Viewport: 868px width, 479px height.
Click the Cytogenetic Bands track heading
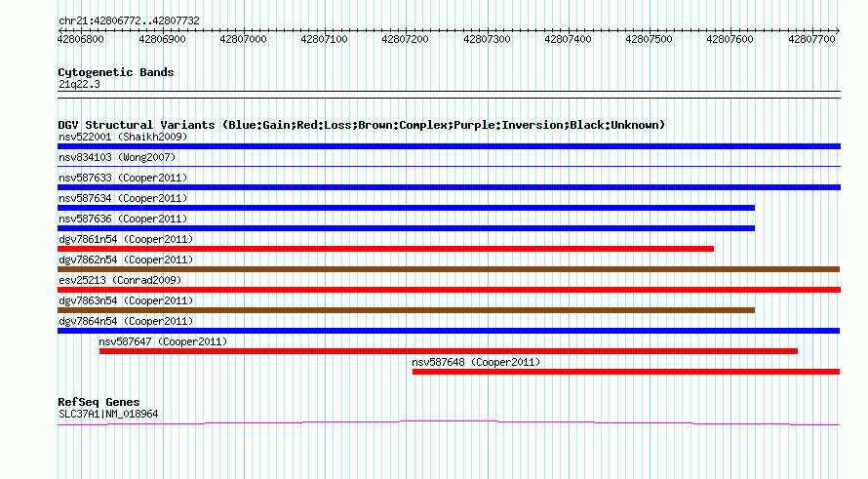(116, 72)
